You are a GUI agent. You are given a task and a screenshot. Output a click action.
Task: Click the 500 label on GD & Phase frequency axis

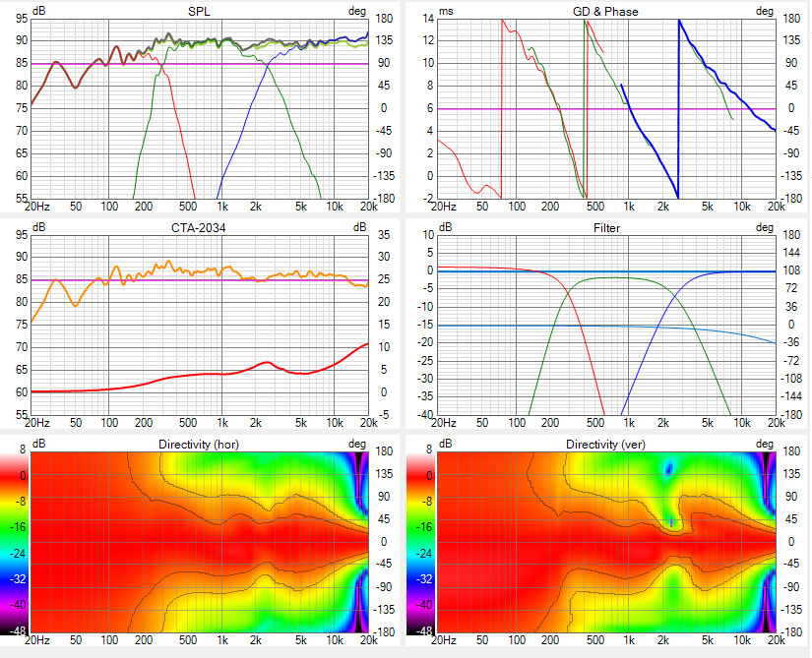[595, 207]
